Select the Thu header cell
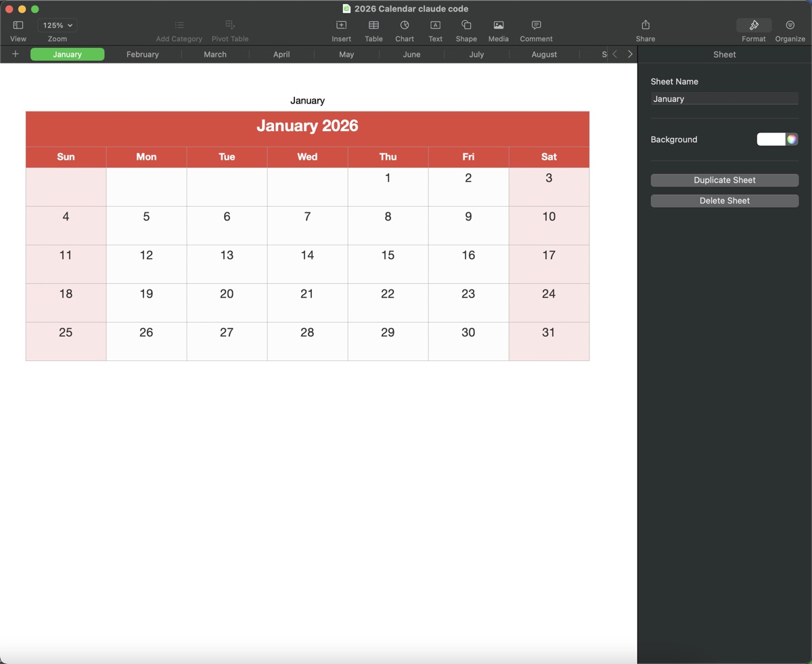812x664 pixels. click(388, 157)
